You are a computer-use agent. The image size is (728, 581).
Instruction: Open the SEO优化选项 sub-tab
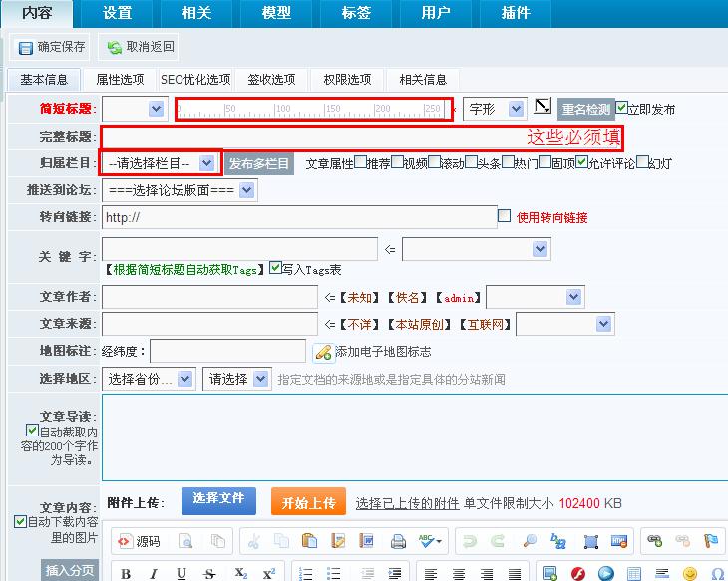point(195,80)
